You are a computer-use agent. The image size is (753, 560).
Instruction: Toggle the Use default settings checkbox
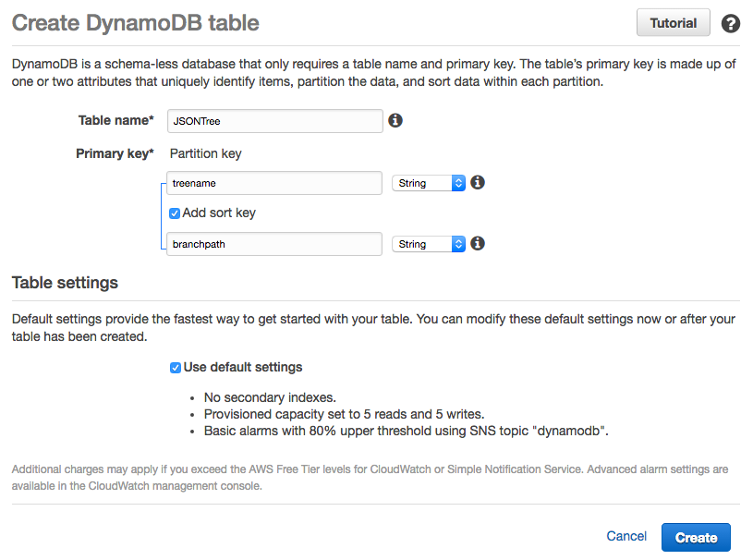pyautogui.click(x=176, y=368)
